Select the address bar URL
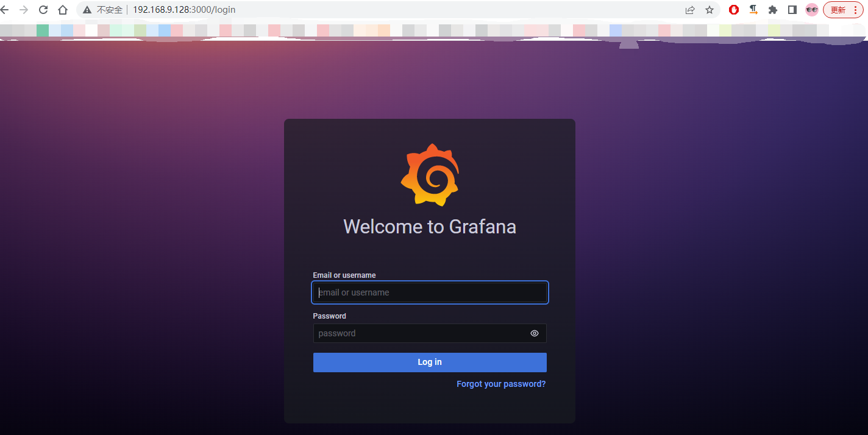The width and height of the screenshot is (868, 435). (x=184, y=10)
